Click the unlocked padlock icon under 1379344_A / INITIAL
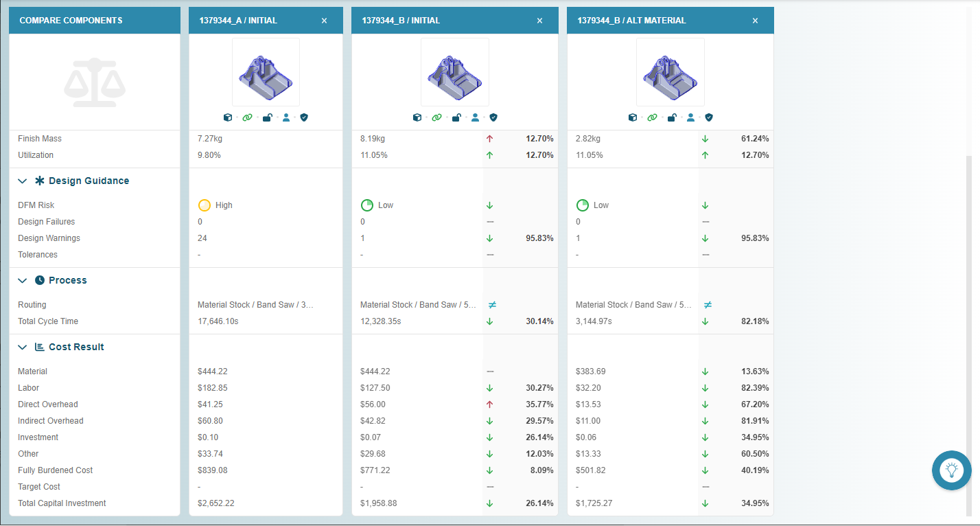This screenshot has width=980, height=526. pyautogui.click(x=267, y=117)
